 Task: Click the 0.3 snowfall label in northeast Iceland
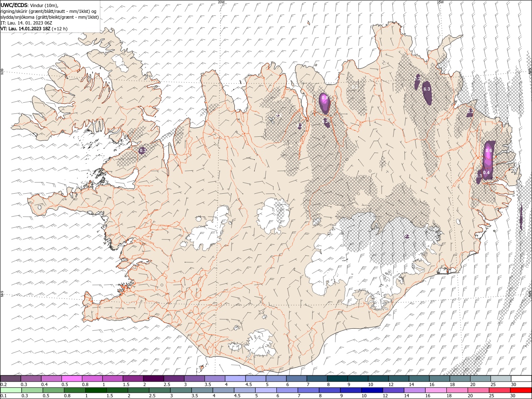coord(427,89)
